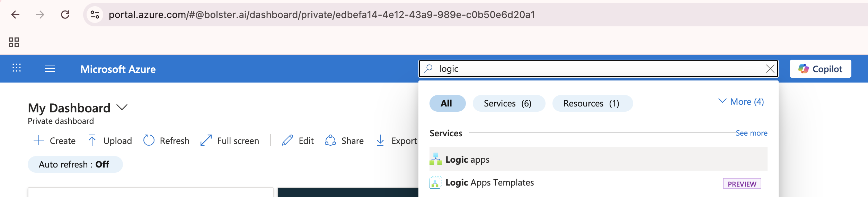
Task: Click See more link for Services
Action: (751, 133)
